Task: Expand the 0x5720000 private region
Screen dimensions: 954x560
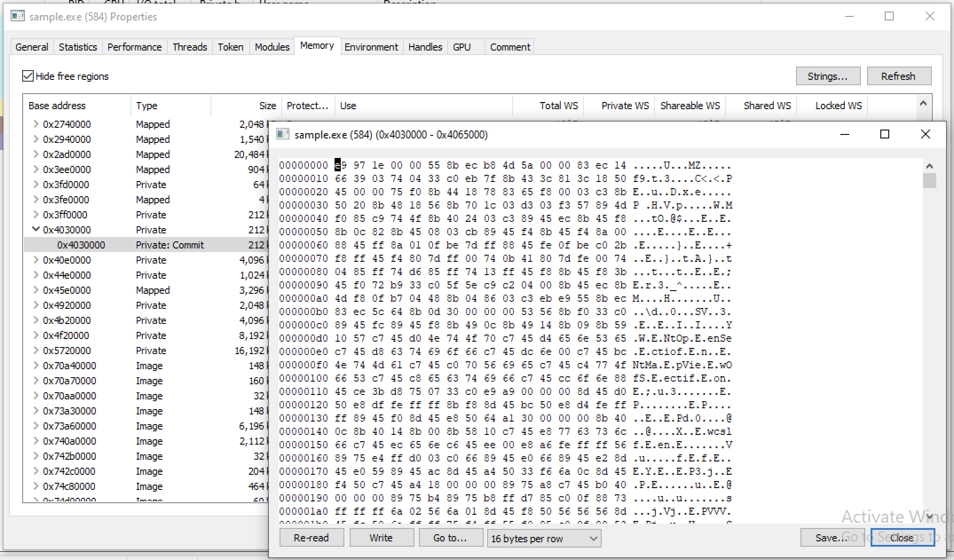Action: point(35,351)
